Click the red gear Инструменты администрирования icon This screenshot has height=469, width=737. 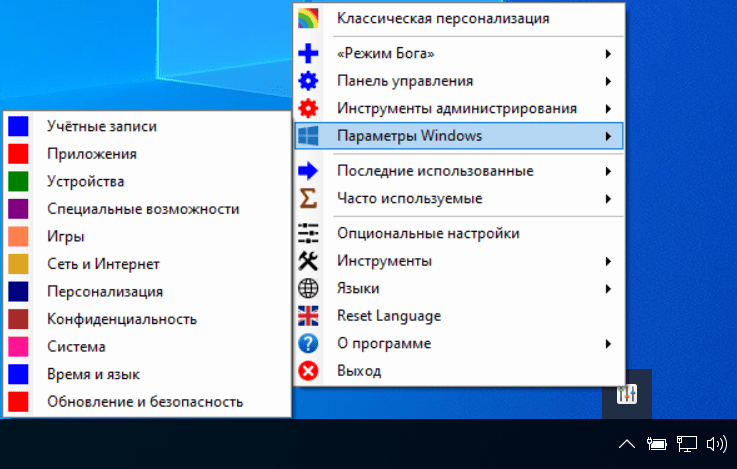tap(308, 109)
